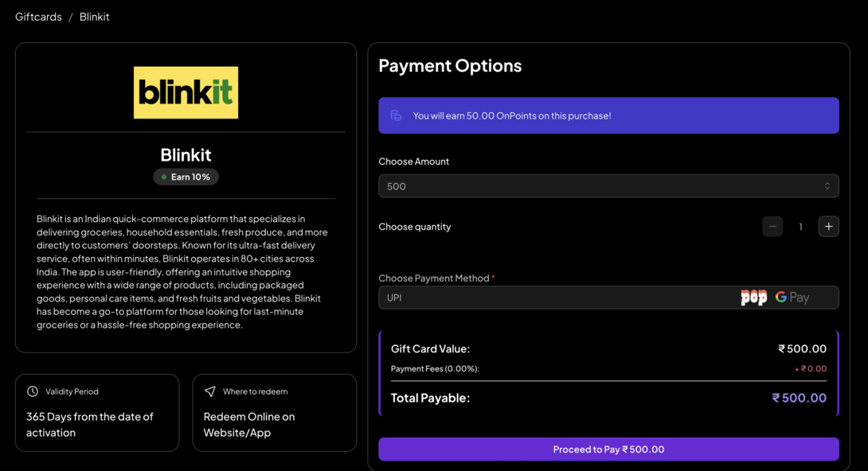Click the blinkit yellow logo image
This screenshot has height=471, width=868.
click(x=186, y=92)
